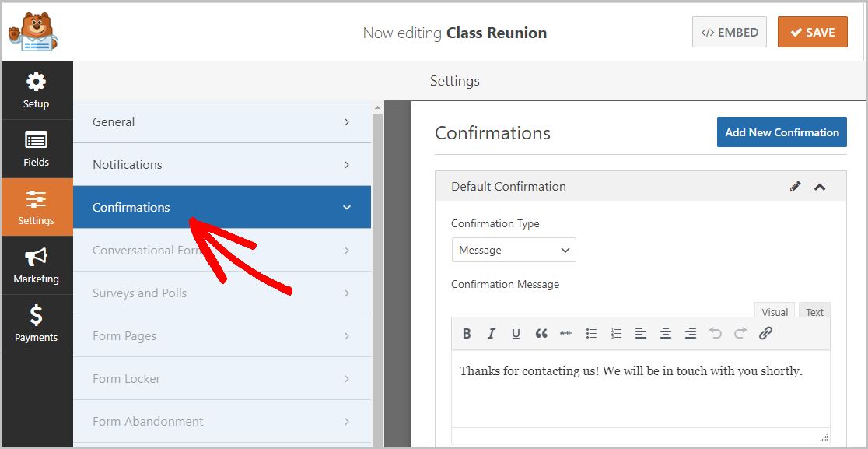Expand the General settings section
This screenshot has height=449, width=868.
coord(222,122)
